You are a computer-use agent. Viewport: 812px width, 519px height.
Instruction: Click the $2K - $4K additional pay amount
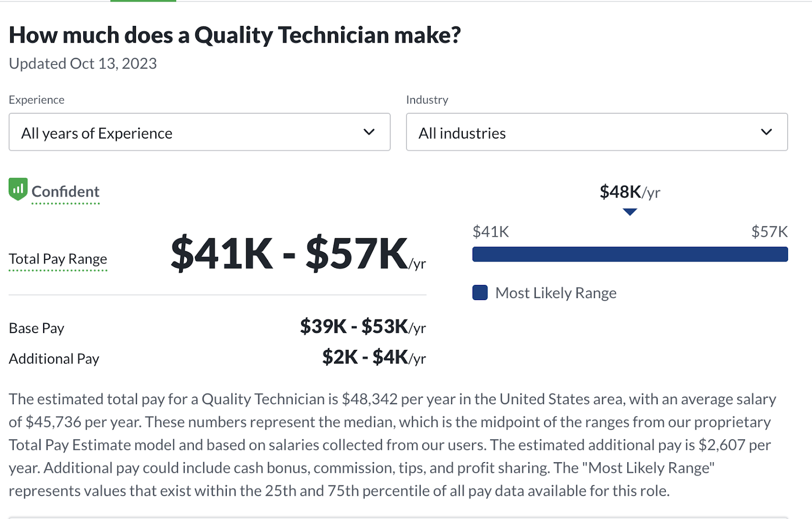click(374, 358)
